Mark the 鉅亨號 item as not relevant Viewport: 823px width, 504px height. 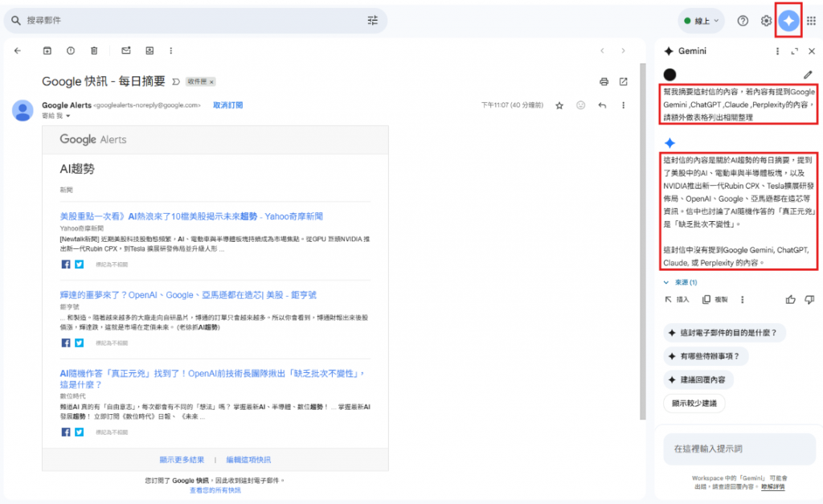[x=111, y=343]
